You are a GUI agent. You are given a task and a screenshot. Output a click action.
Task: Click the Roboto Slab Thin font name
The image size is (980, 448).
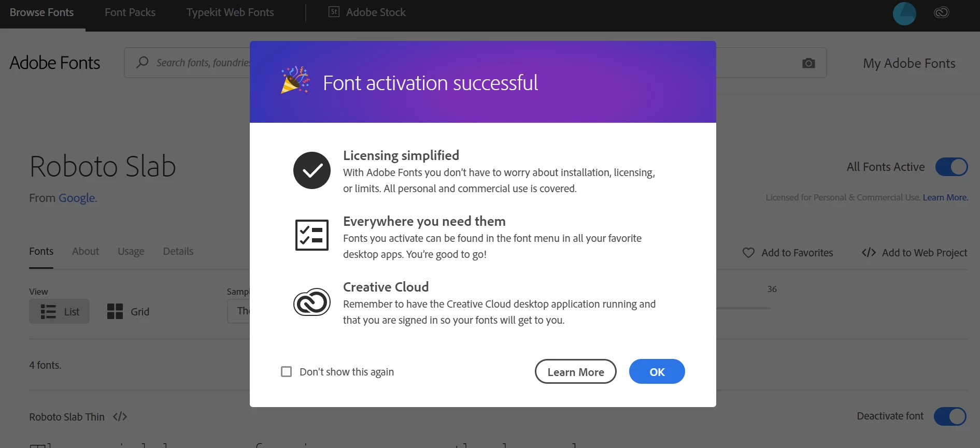pyautogui.click(x=67, y=417)
